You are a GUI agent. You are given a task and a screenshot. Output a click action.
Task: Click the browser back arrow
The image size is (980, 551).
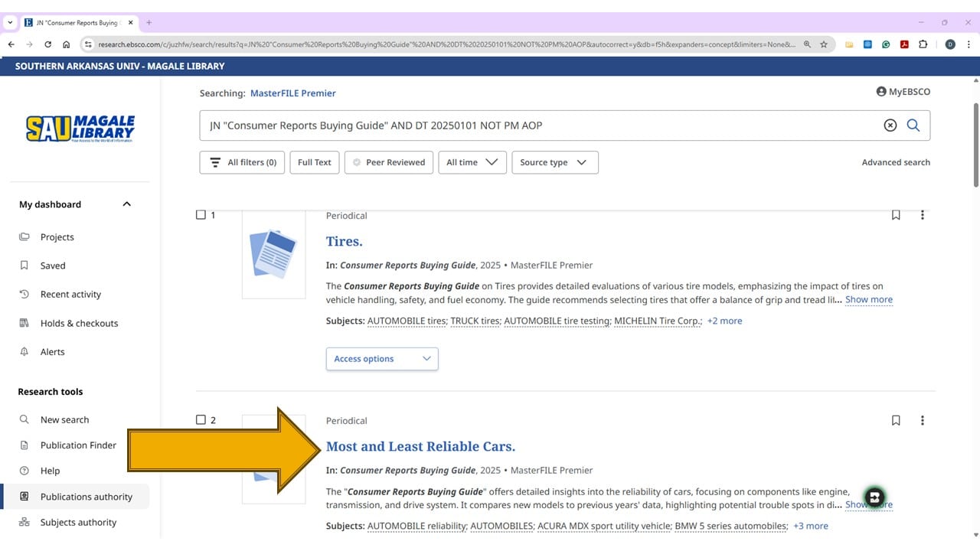(x=11, y=44)
